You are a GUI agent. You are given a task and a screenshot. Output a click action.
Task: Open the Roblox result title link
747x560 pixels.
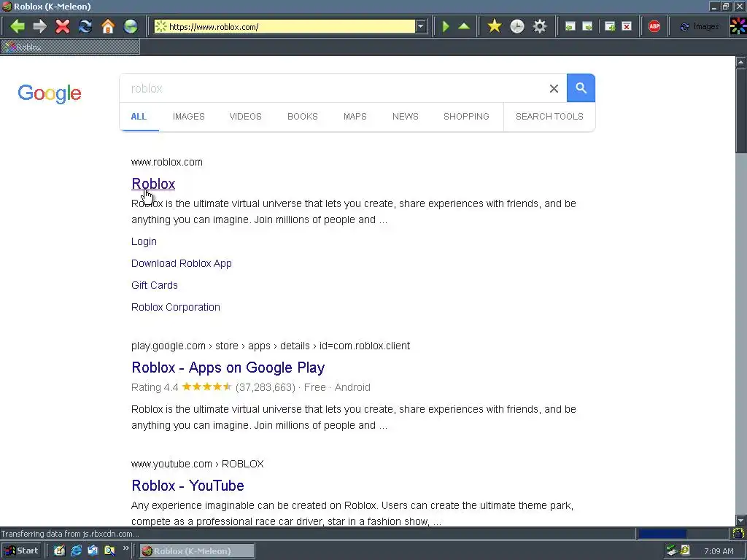point(153,183)
